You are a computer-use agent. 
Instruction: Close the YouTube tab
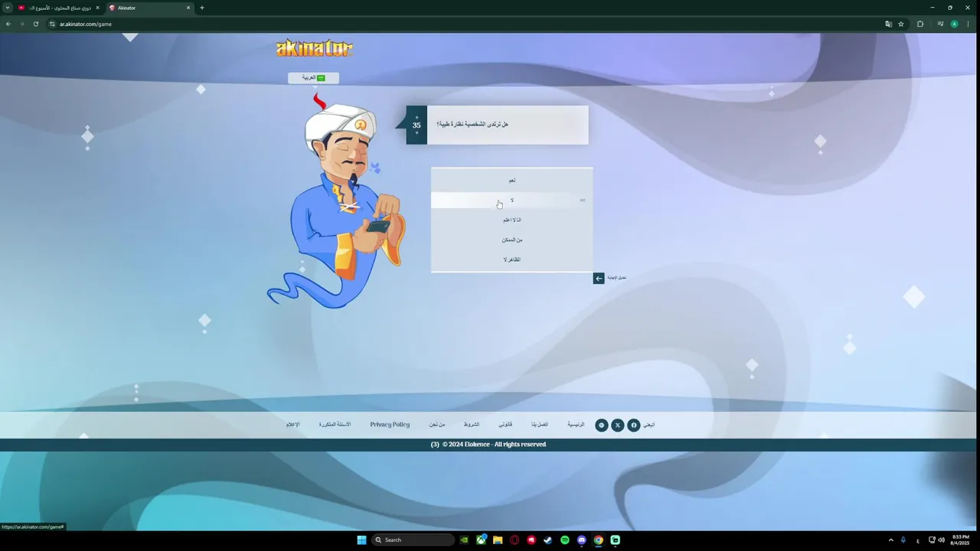pos(97,8)
